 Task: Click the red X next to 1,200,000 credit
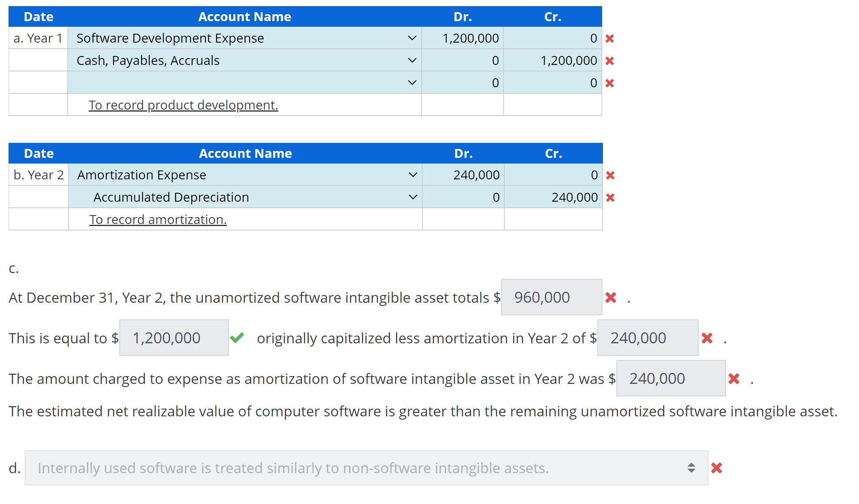pyautogui.click(x=610, y=60)
